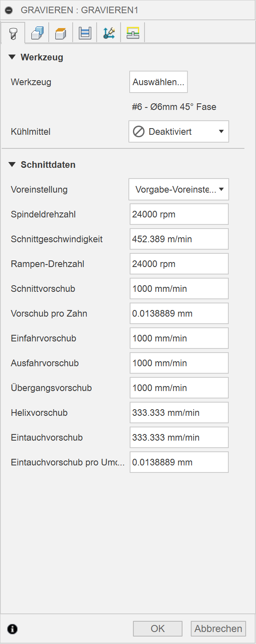
Task: Open the Kühlmittel dropdown
Action: [x=179, y=131]
